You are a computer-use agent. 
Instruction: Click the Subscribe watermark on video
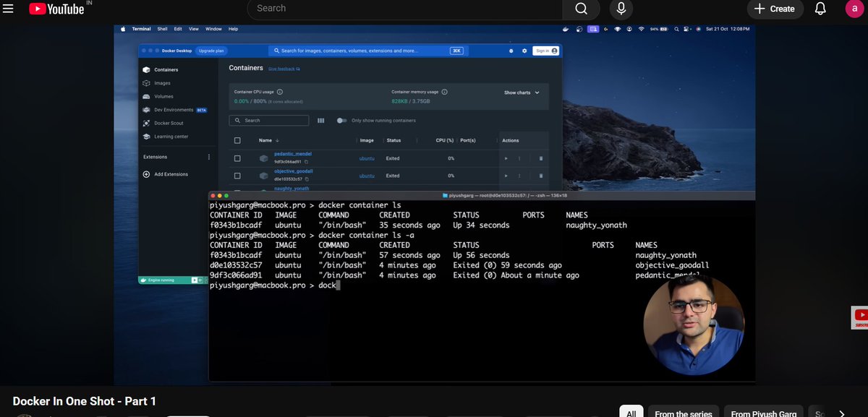pos(860,318)
